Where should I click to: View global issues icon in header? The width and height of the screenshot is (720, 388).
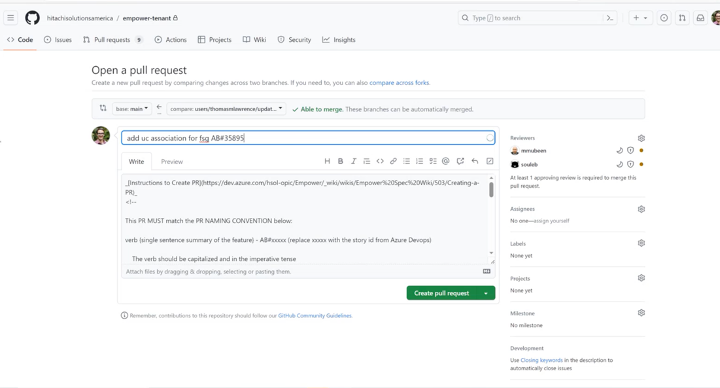[664, 18]
